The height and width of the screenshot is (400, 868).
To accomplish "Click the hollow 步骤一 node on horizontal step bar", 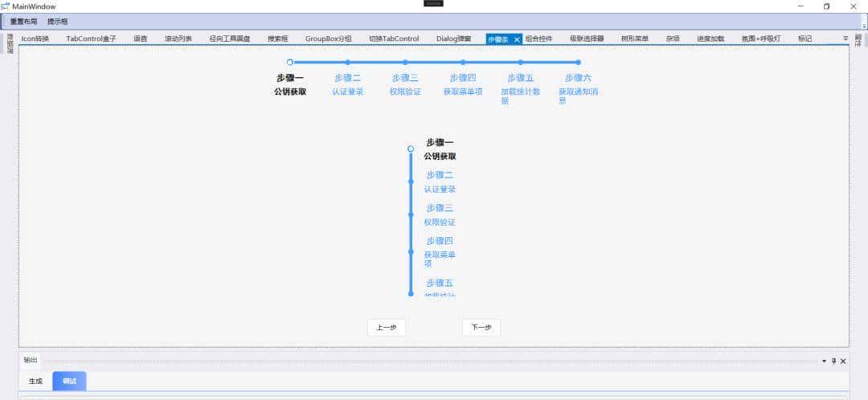I will [289, 62].
